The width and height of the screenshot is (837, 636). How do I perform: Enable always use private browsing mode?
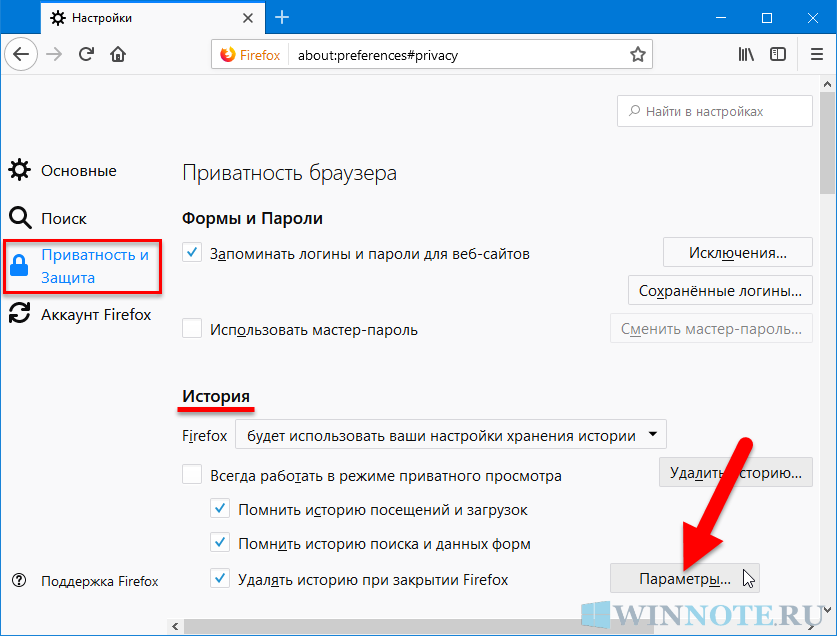[x=193, y=475]
